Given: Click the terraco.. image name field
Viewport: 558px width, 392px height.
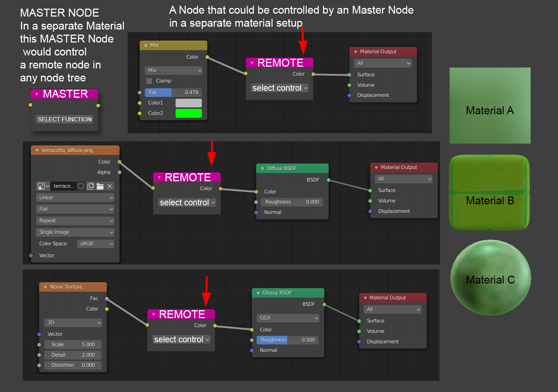Looking at the screenshot, I should pos(63,186).
